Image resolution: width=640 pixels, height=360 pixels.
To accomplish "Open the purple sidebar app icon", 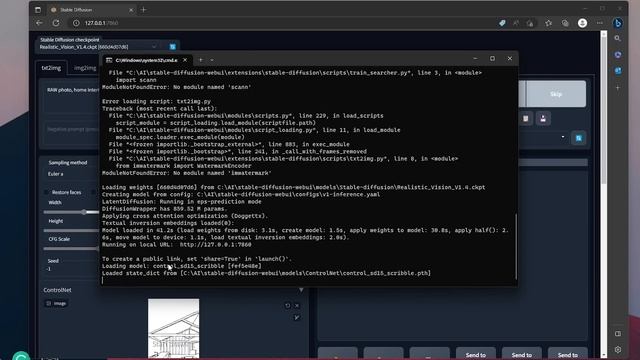I will 618,55.
